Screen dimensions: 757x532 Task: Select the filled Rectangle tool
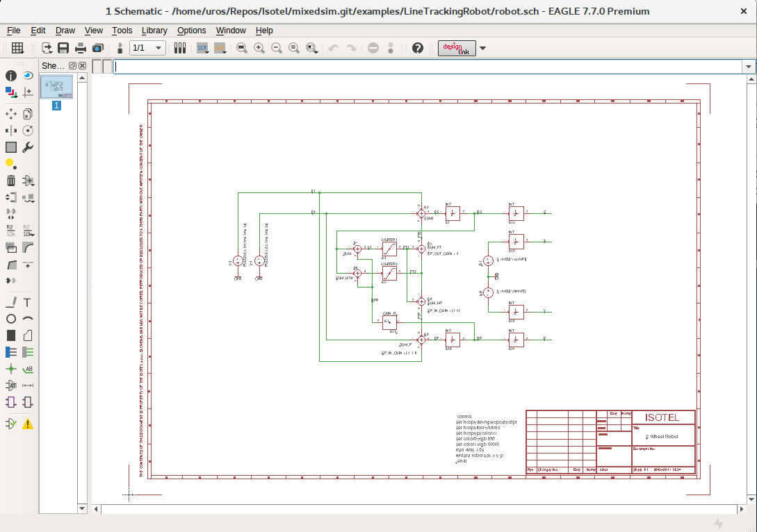11,335
